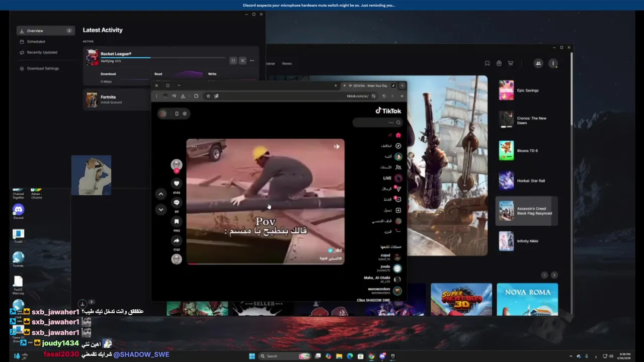Open the Nova Roma game tile

[x=527, y=299]
